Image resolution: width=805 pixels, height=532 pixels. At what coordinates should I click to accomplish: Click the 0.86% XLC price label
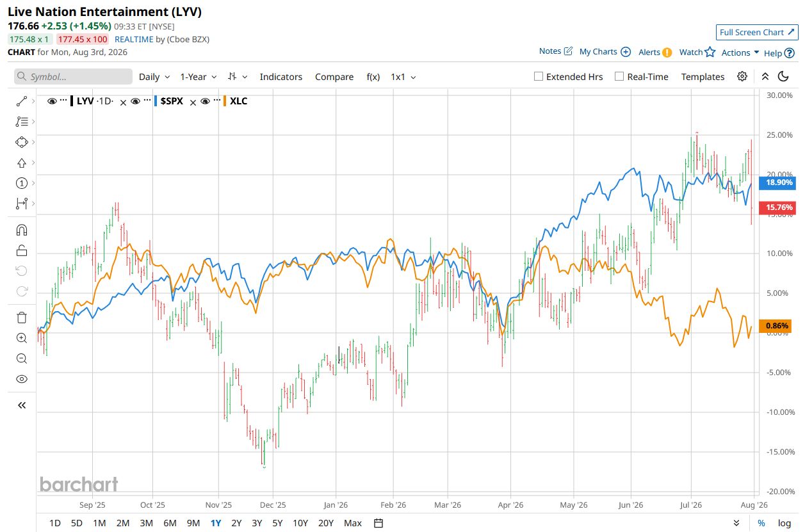pyautogui.click(x=776, y=326)
